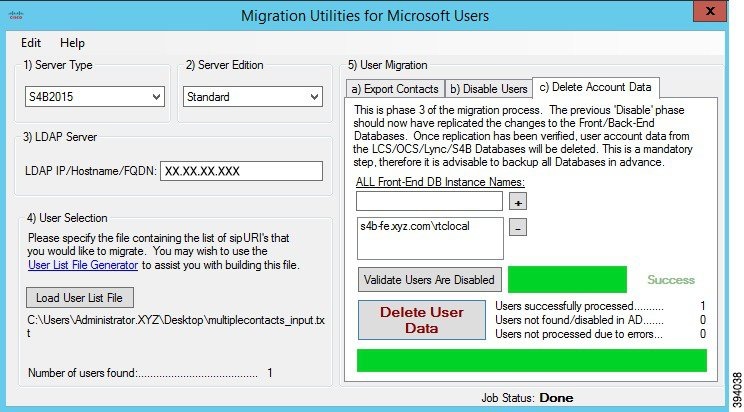Click the Delete User Data button
This screenshot has height=412, width=744.
tap(422, 320)
